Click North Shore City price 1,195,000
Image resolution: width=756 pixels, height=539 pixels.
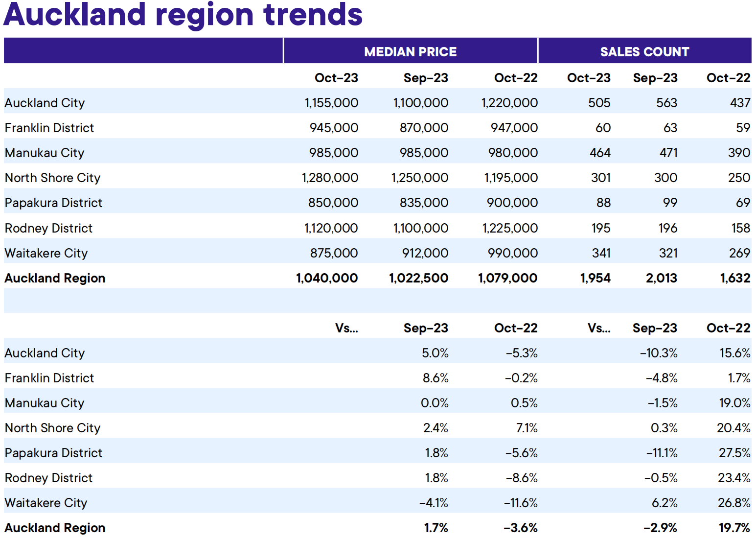[x=511, y=178]
